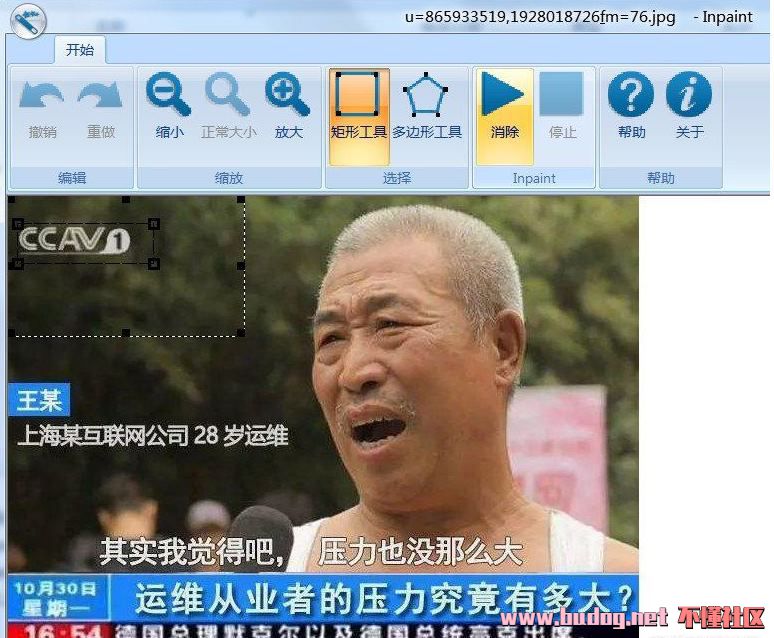Open Help via the question mark icon
Screen dimensions: 774x638
631,97
